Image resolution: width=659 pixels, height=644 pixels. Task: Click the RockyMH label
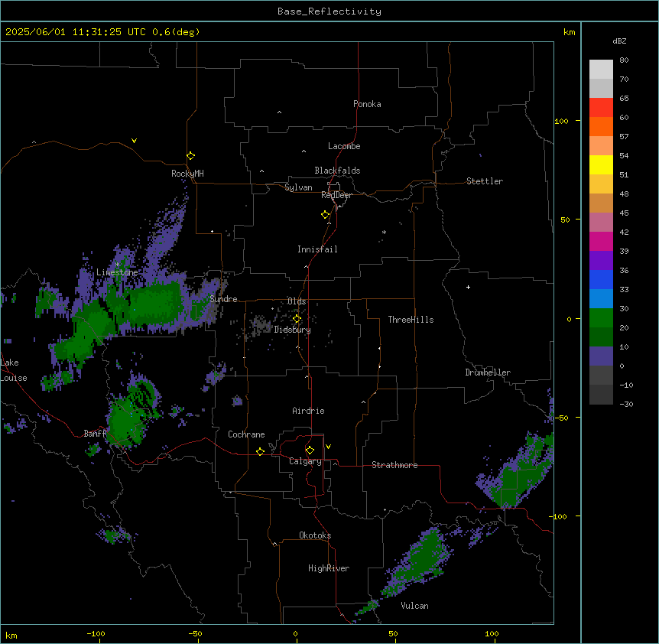click(x=187, y=174)
